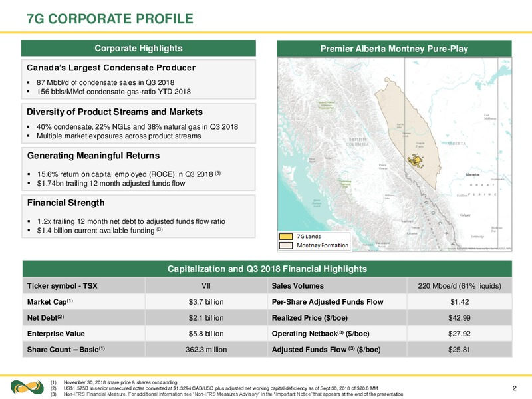Click '1.2x trailing 12 month net debt' bullet
Viewport: 532px width, 399px height.
click(131, 221)
